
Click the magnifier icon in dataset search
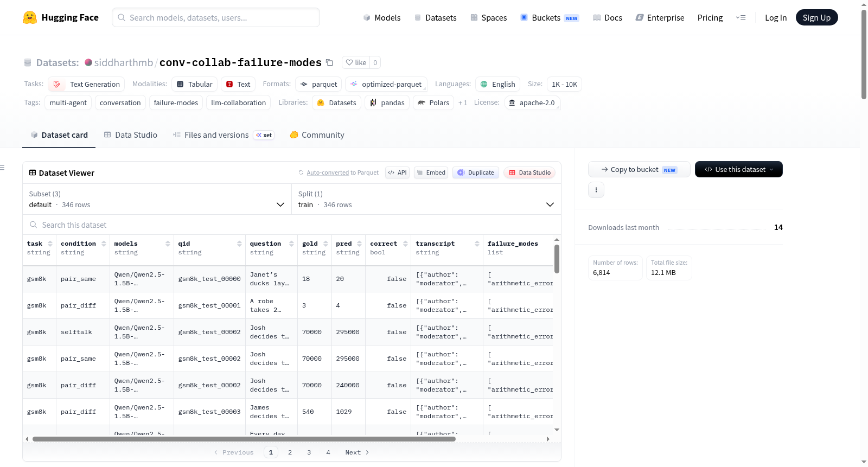pyautogui.click(x=34, y=225)
